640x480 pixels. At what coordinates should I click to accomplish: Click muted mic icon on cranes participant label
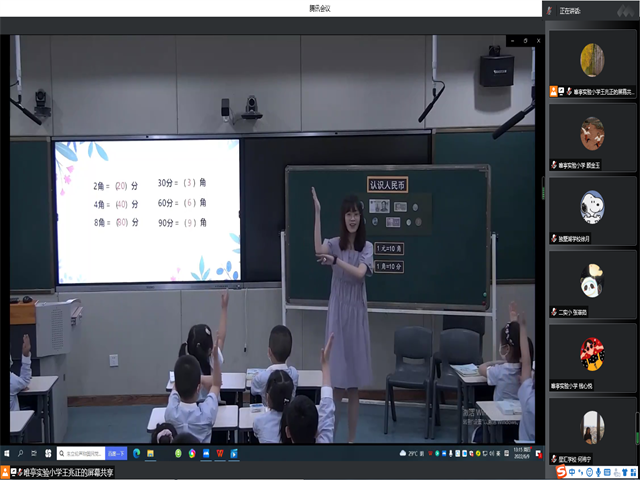pyautogui.click(x=554, y=165)
